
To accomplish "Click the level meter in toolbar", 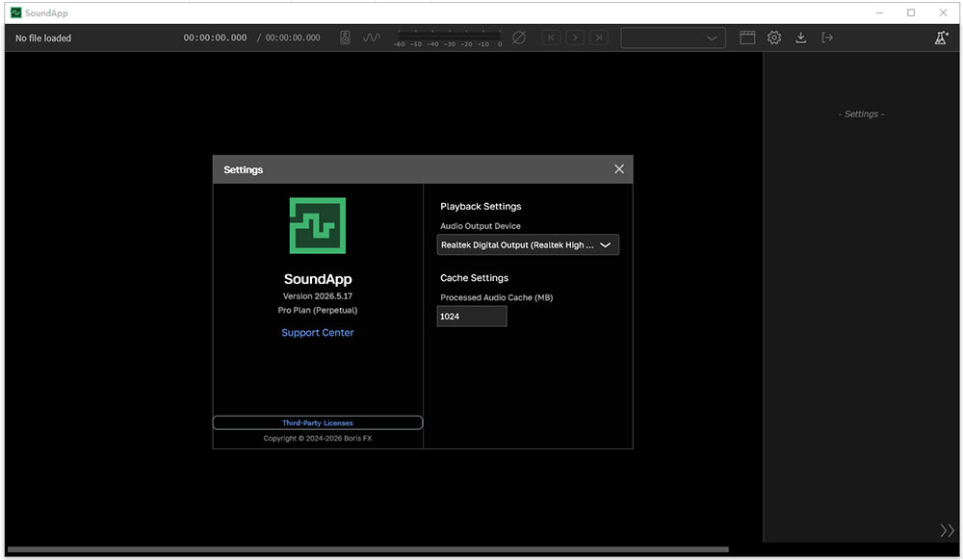I will (x=449, y=38).
